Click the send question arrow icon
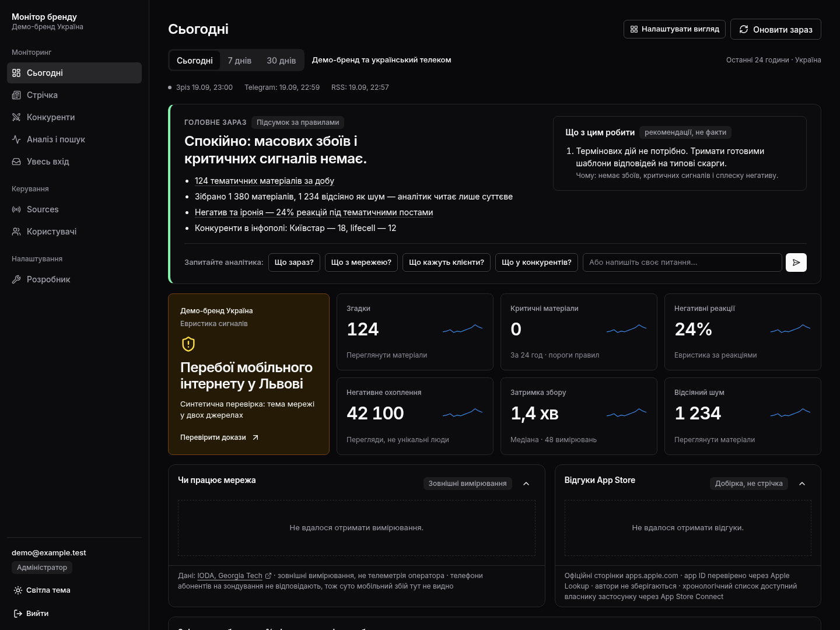Screen dimensions: 840x630 coord(796,262)
